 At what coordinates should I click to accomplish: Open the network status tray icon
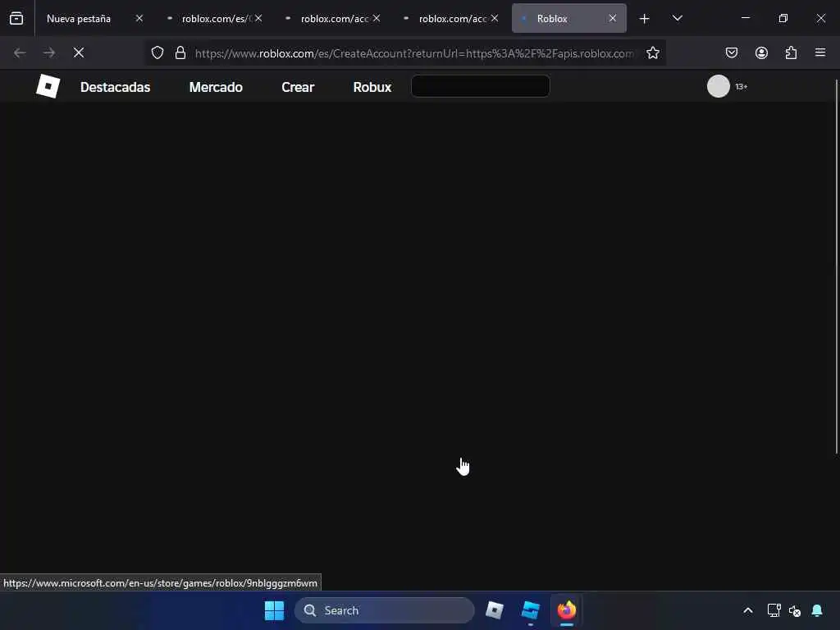[x=774, y=610]
